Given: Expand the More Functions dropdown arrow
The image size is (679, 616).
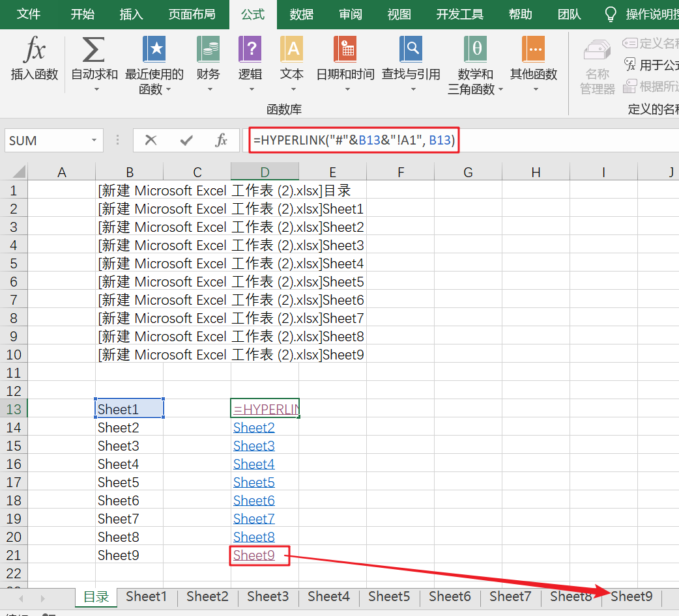Looking at the screenshot, I should [536, 90].
